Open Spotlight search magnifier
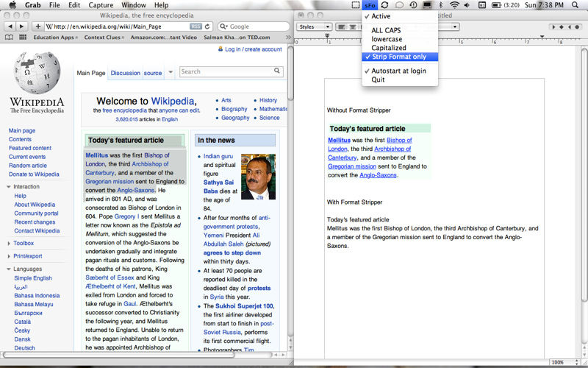Image resolution: width=588 pixels, height=368 pixels. click(575, 5)
